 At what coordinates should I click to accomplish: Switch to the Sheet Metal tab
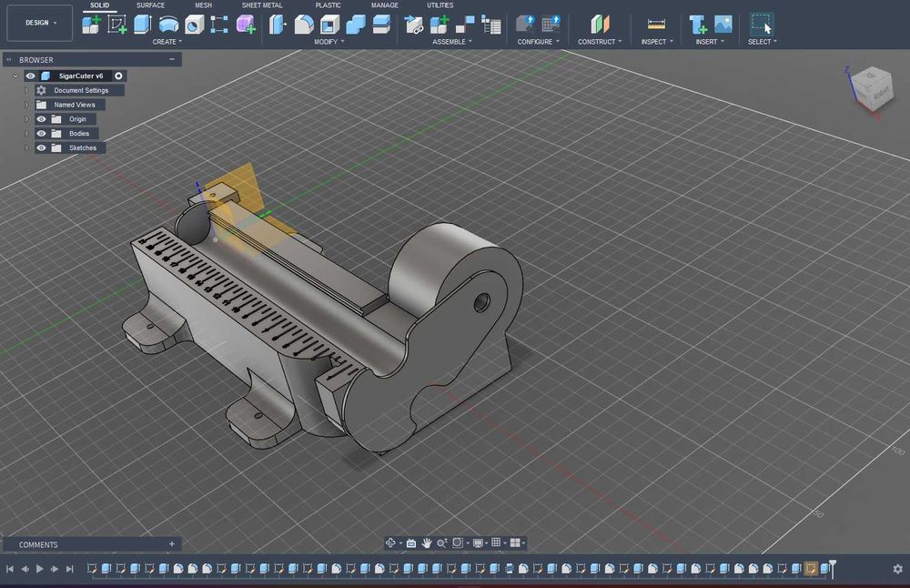tap(262, 5)
